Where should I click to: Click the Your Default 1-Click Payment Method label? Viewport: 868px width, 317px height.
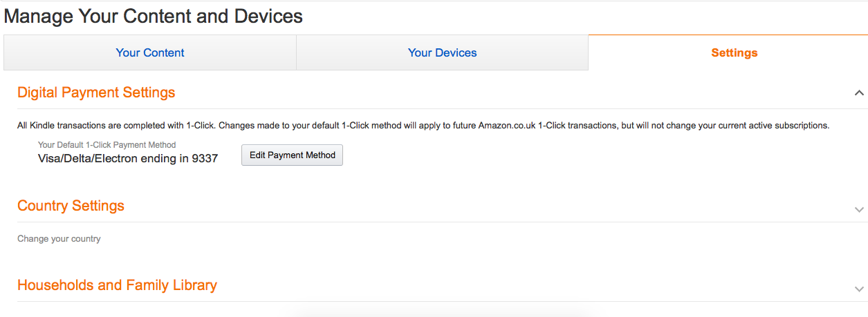click(107, 145)
